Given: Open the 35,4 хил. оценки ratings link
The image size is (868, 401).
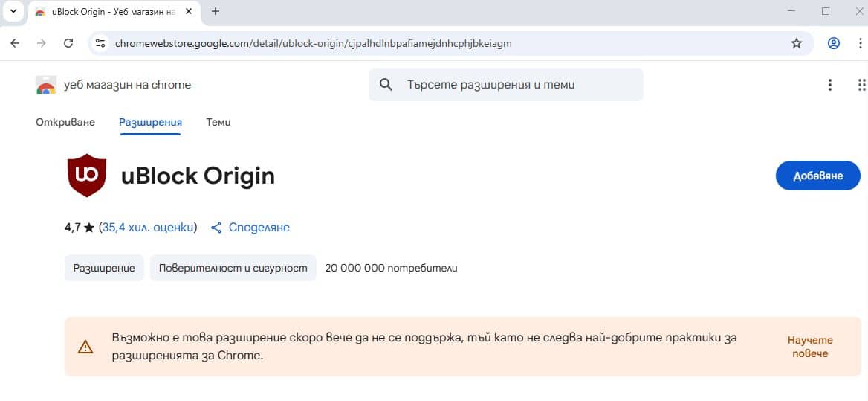Looking at the screenshot, I should pyautogui.click(x=148, y=228).
